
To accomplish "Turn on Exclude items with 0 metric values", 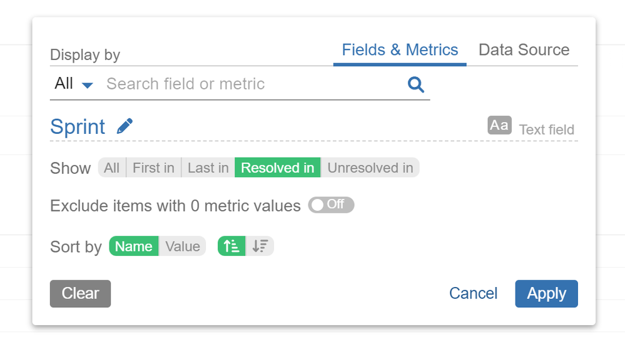I will pos(331,205).
